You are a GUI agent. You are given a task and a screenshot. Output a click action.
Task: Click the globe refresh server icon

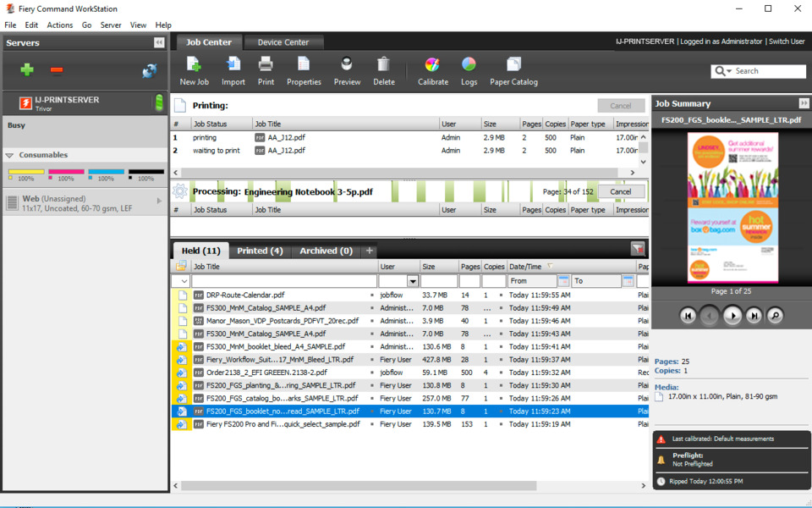pyautogui.click(x=150, y=70)
